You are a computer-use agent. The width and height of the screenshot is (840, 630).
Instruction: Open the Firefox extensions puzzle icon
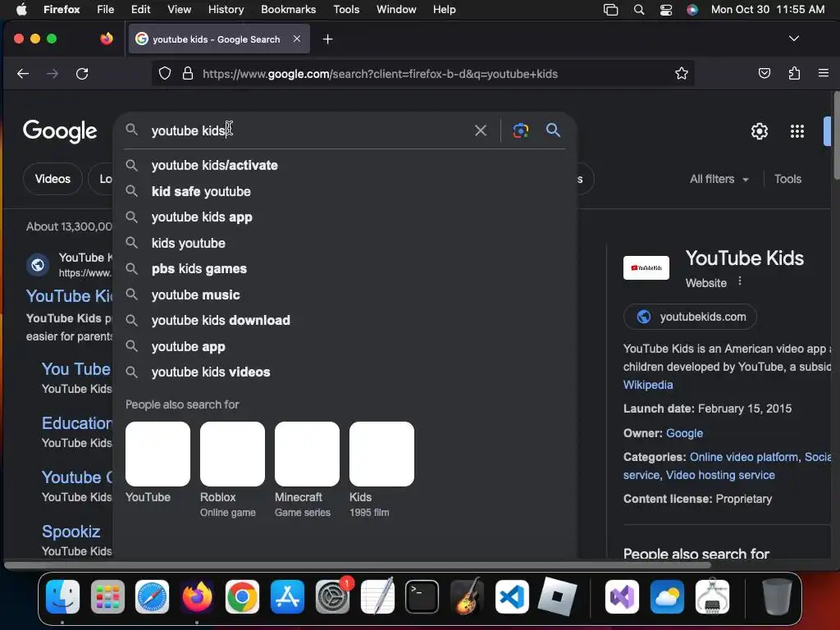coord(794,73)
